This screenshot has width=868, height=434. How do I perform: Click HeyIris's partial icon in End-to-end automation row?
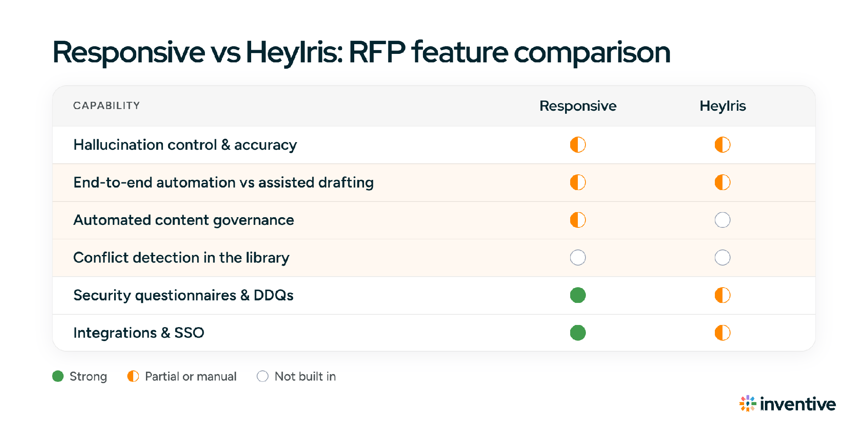tap(722, 182)
